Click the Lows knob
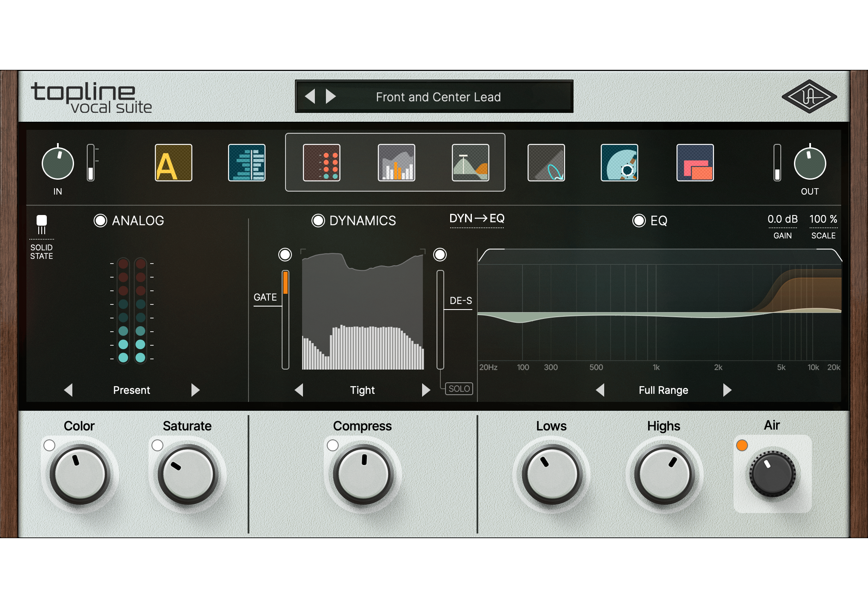The height and width of the screenshot is (608, 868). tap(552, 474)
